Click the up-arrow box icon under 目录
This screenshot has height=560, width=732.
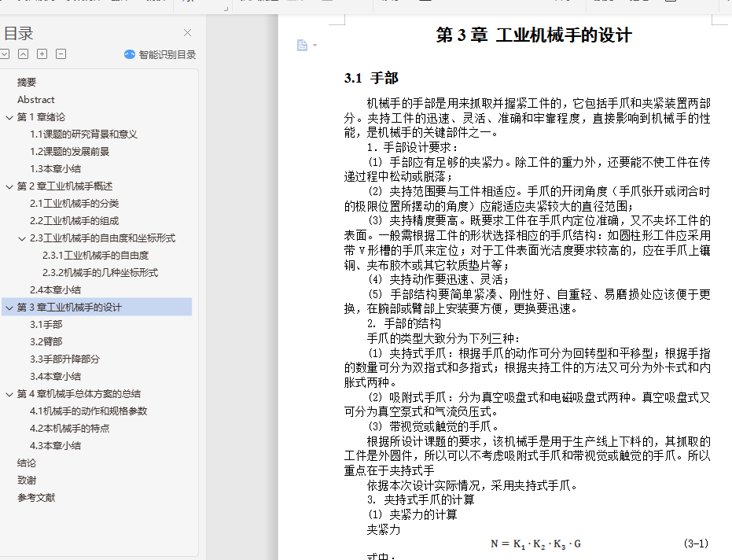[23, 54]
